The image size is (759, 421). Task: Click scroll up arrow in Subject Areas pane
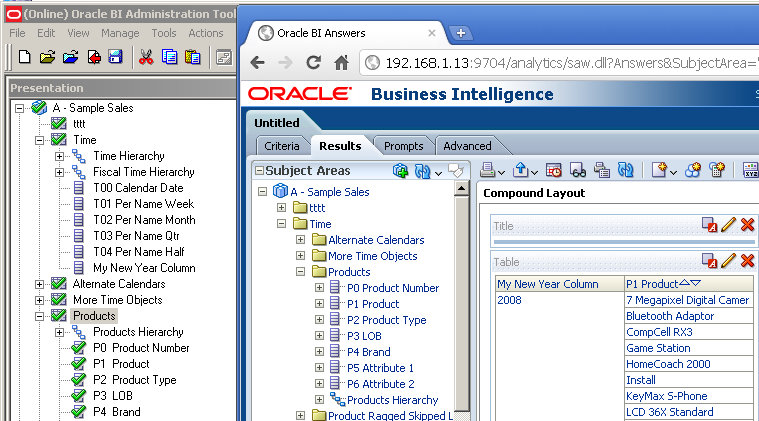pos(461,188)
